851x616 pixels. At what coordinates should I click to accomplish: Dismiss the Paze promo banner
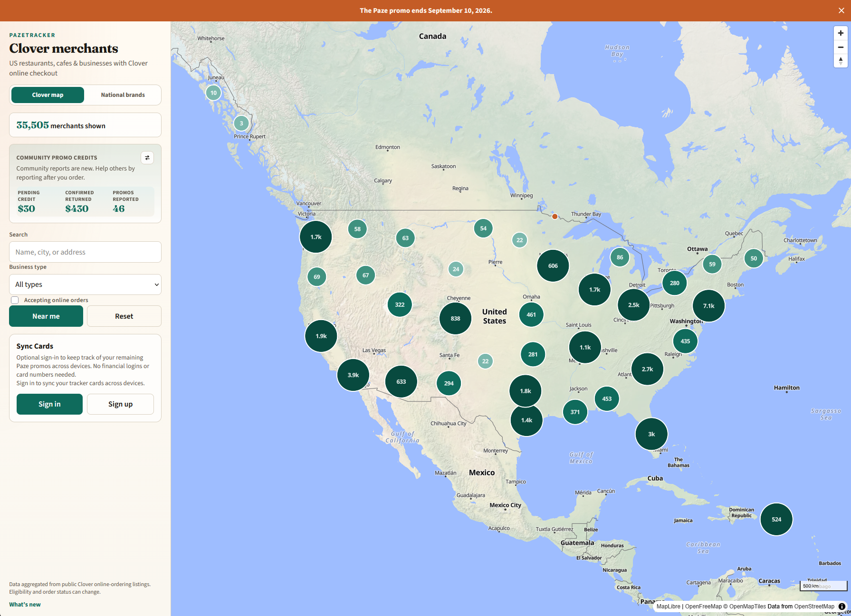(x=841, y=10)
